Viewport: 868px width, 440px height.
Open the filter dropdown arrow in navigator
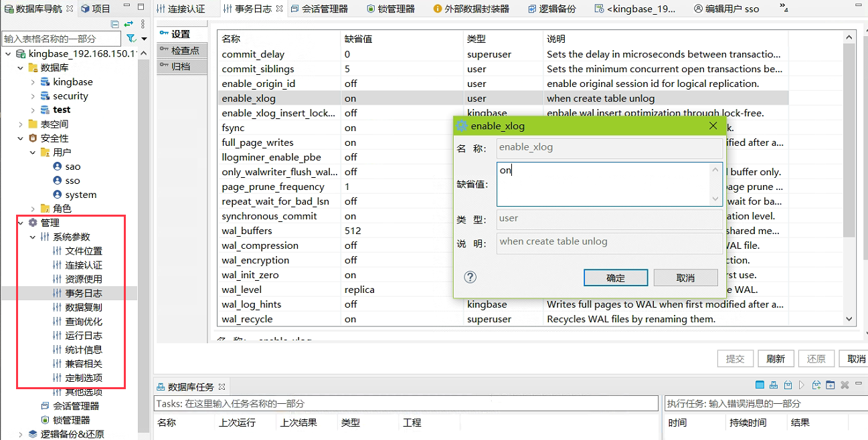[144, 39]
